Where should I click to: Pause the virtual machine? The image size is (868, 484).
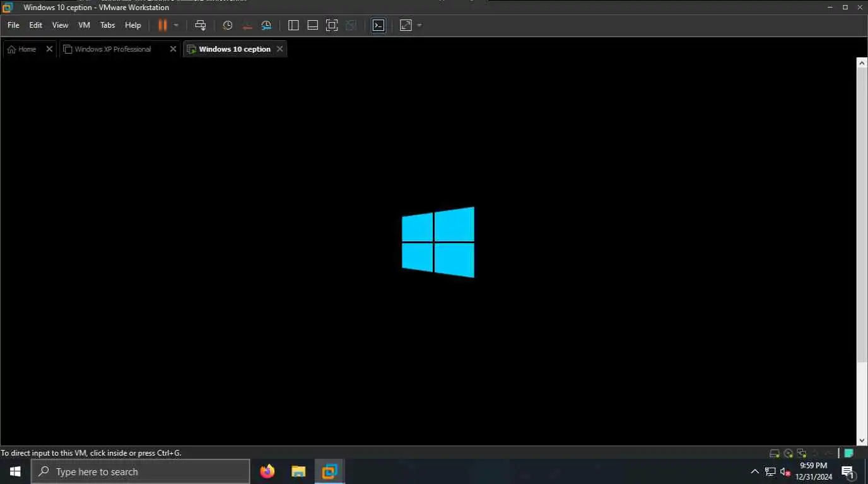(x=162, y=25)
